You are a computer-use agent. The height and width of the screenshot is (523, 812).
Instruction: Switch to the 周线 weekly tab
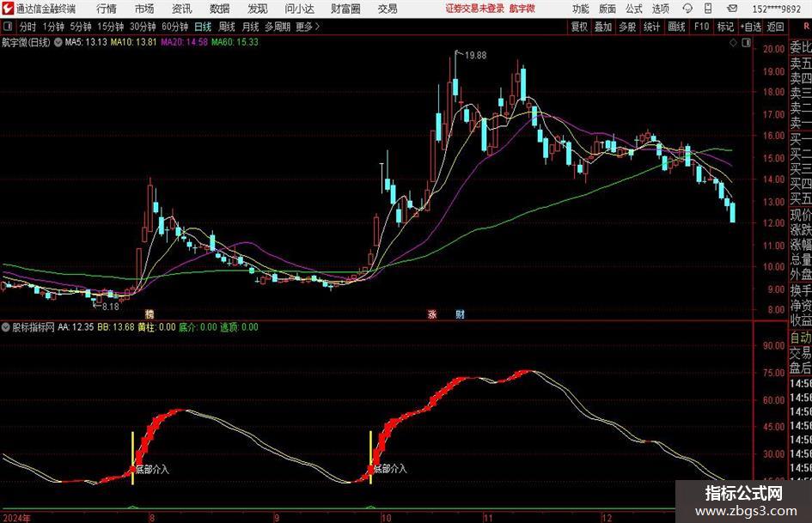pos(227,27)
